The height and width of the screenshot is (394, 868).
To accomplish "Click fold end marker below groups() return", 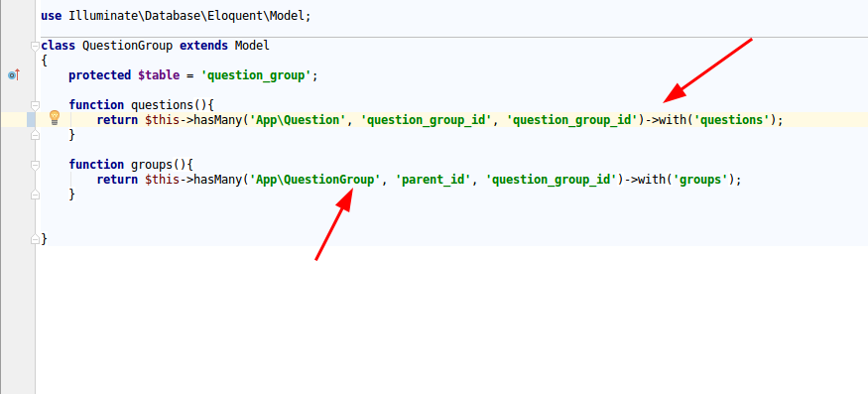I will 35,195.
